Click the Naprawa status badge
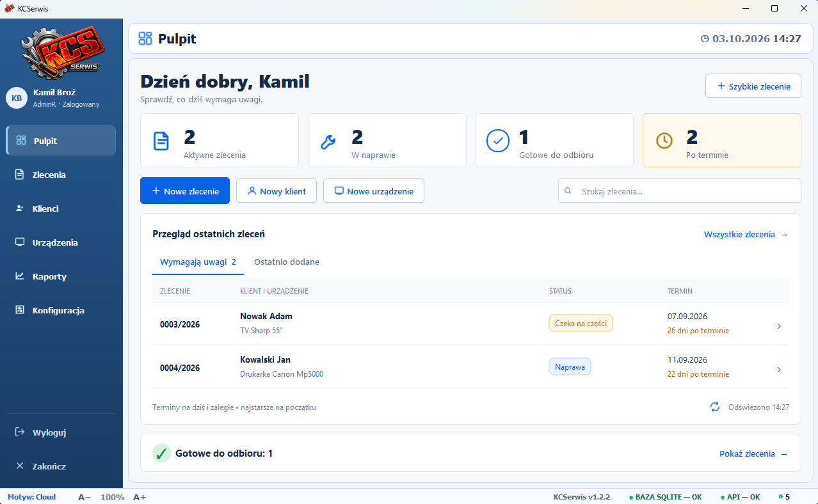 (x=570, y=366)
